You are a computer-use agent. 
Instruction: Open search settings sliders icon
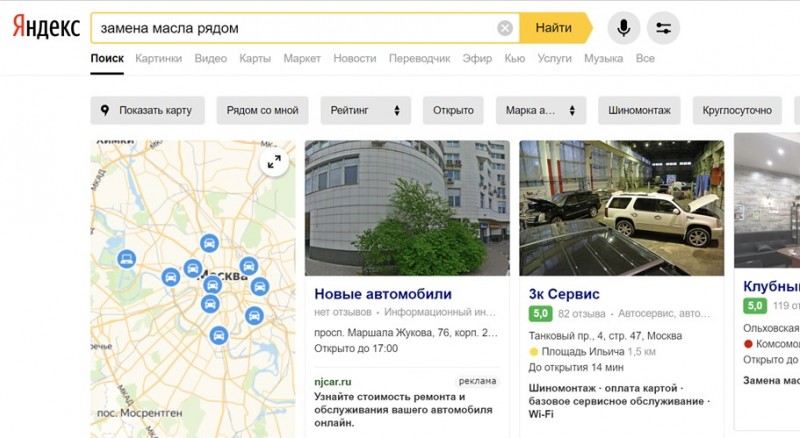[x=663, y=28]
